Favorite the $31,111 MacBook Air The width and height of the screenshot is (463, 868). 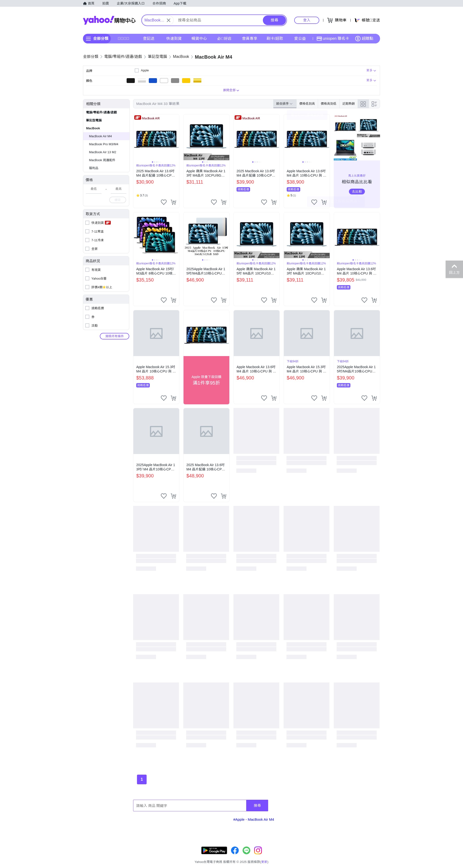(214, 202)
